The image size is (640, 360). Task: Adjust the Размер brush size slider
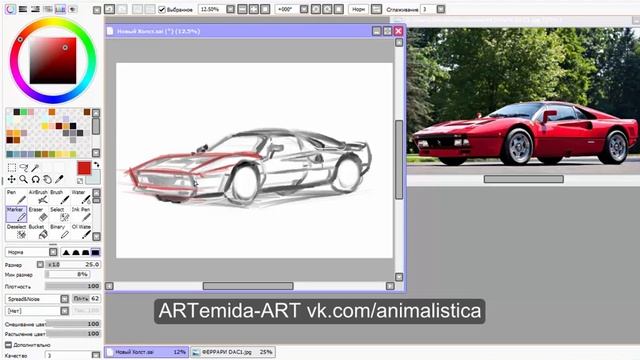(x=73, y=264)
